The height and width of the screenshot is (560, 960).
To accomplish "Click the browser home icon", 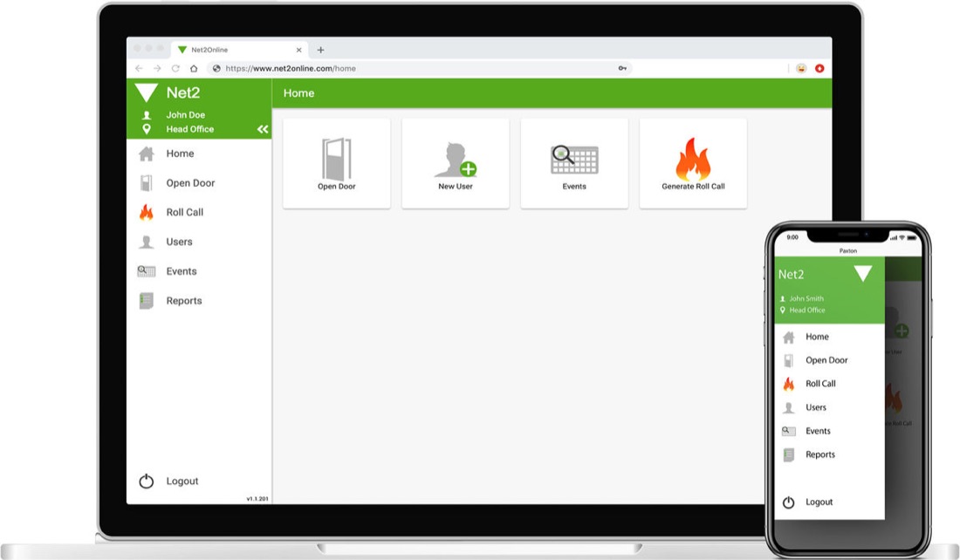I will pyautogui.click(x=194, y=69).
